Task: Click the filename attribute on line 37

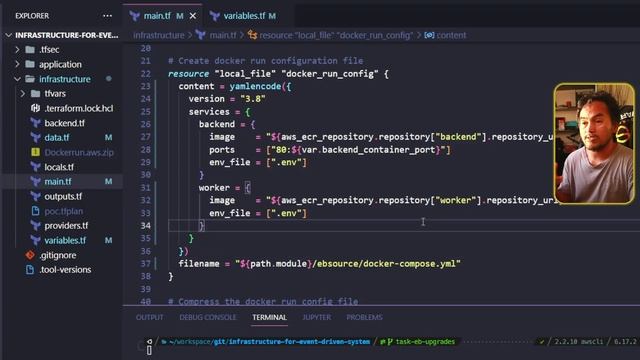Action: pyautogui.click(x=199, y=264)
